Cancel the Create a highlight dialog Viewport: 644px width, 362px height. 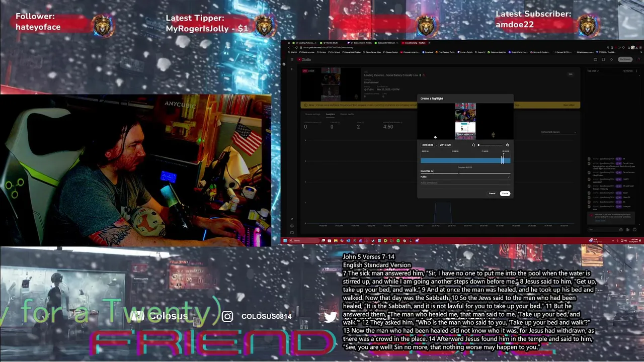tap(492, 194)
